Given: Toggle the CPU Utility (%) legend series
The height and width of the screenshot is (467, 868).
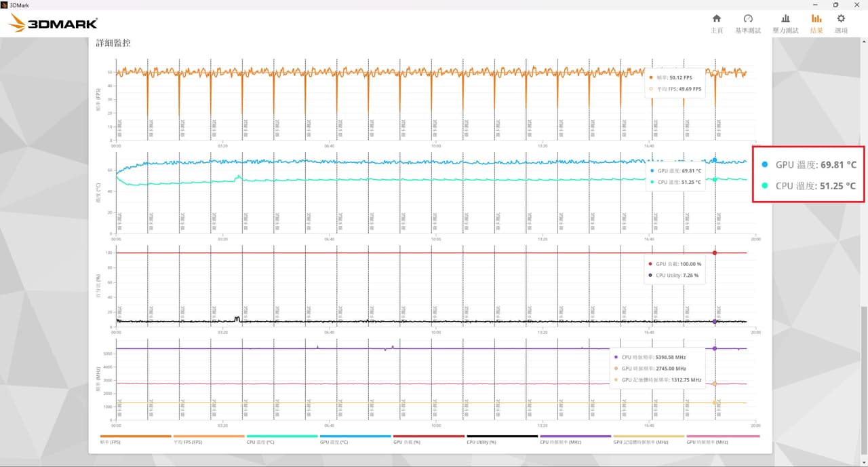Looking at the screenshot, I should click(x=502, y=438).
